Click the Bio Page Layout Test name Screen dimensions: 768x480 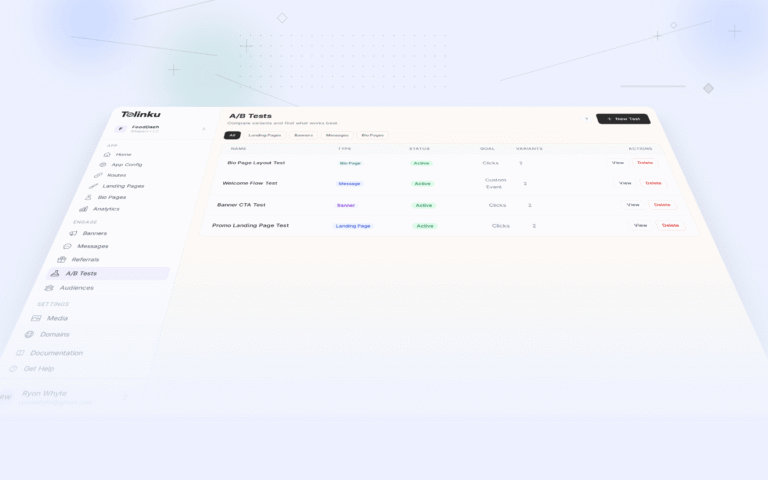(x=256, y=163)
